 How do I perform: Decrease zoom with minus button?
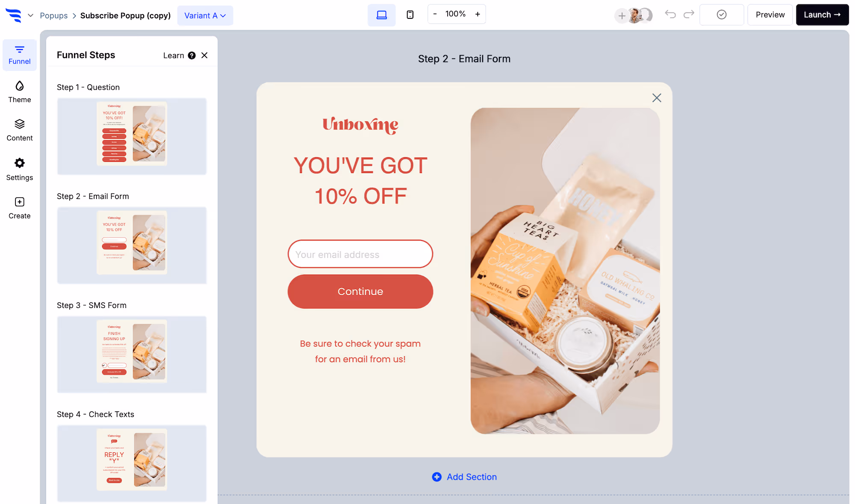pos(435,14)
